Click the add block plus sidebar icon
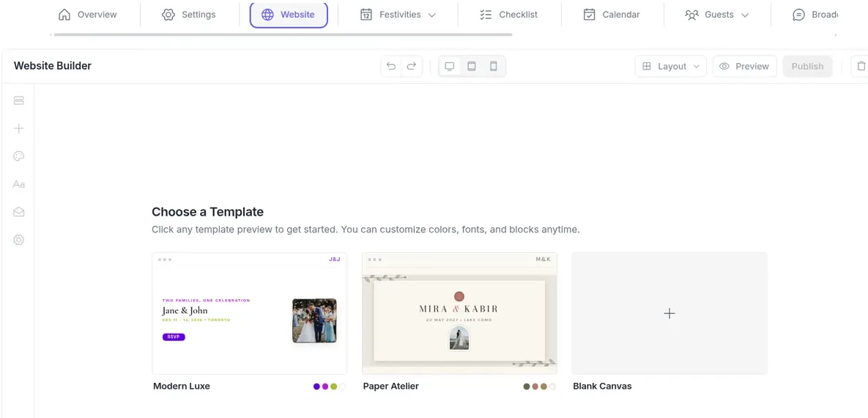This screenshot has width=868, height=418. [x=19, y=128]
